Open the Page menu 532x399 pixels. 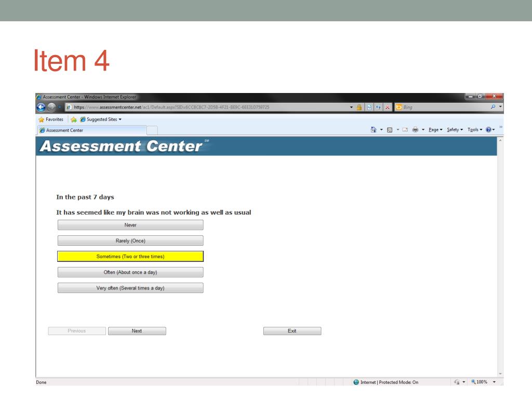(435, 129)
